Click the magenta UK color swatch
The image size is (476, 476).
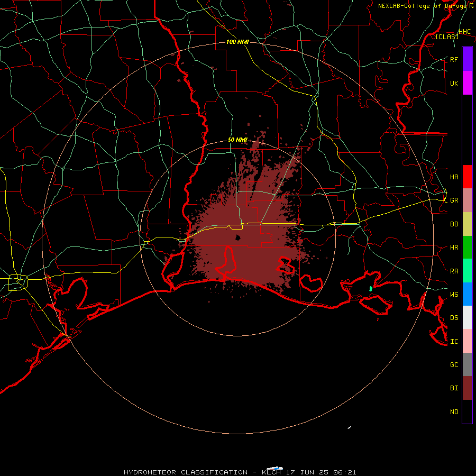[x=467, y=83]
